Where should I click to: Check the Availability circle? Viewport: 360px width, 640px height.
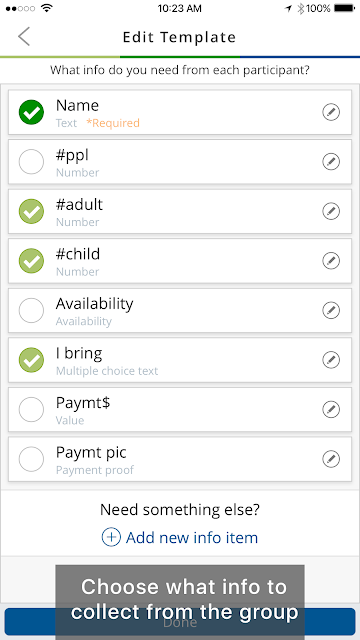pos(31,310)
